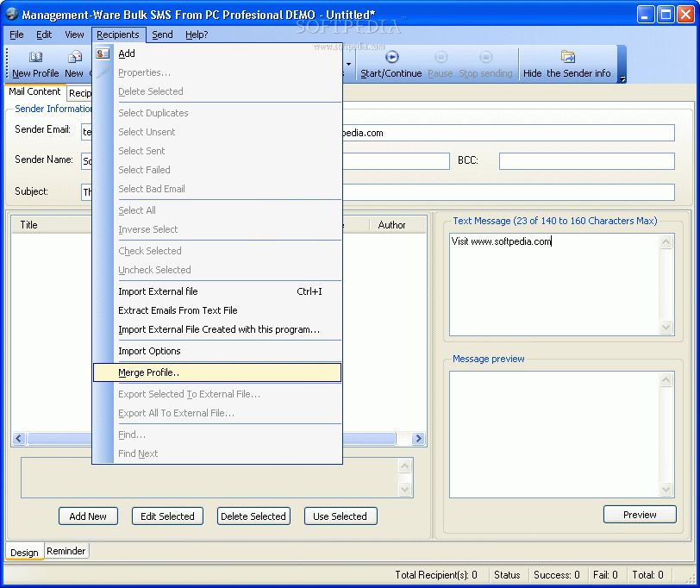The height and width of the screenshot is (588, 700).
Task: Click the Edit Selected button
Action: (x=167, y=516)
